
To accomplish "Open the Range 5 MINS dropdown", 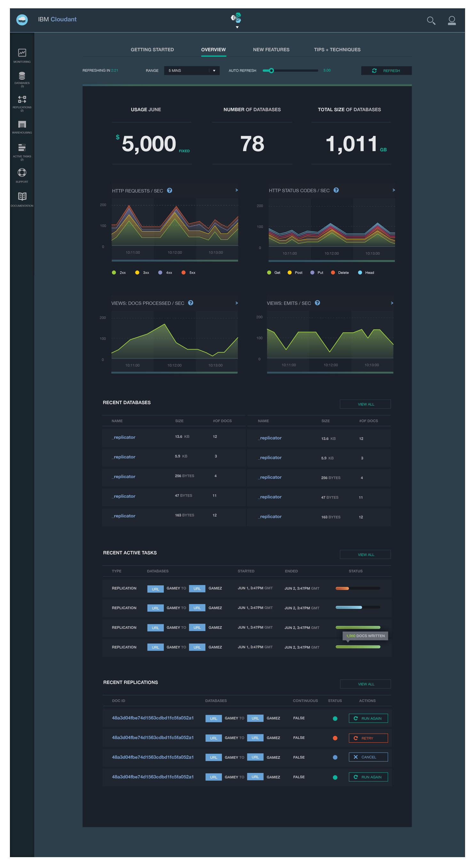I will pos(192,70).
